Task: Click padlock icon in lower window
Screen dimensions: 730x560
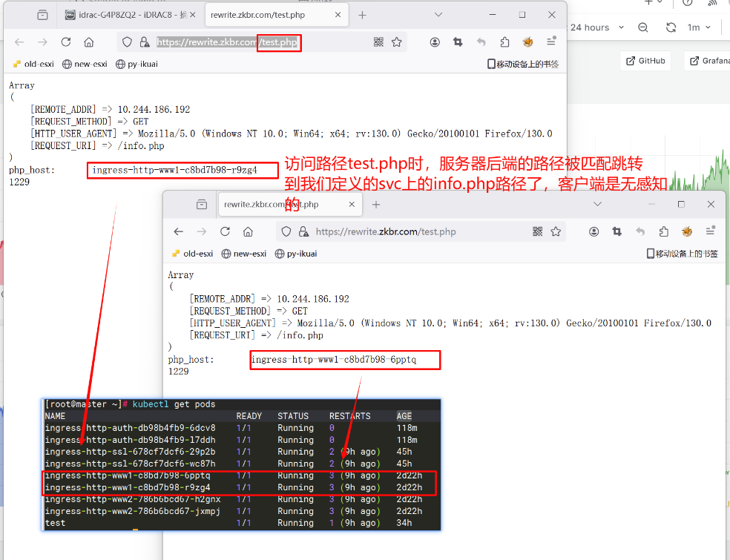Action: tap(303, 232)
